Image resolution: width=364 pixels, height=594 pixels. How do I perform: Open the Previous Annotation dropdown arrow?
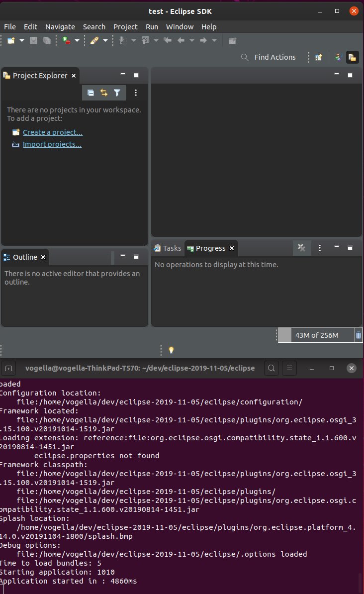pyautogui.click(x=156, y=40)
